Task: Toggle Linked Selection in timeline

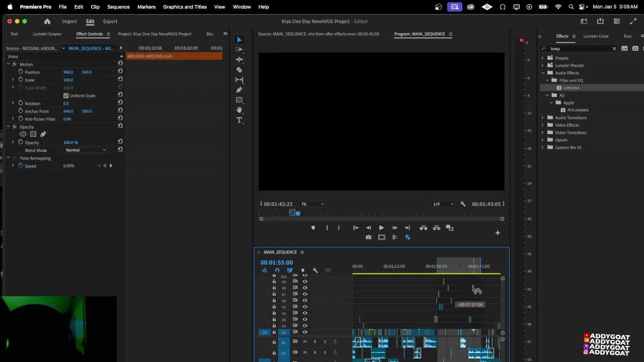Action: (290, 270)
